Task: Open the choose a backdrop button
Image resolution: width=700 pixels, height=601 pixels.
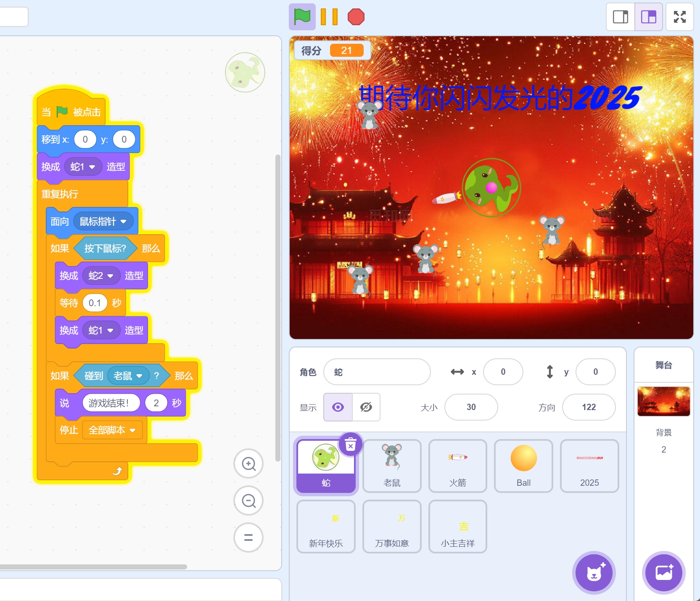Action: (x=663, y=572)
